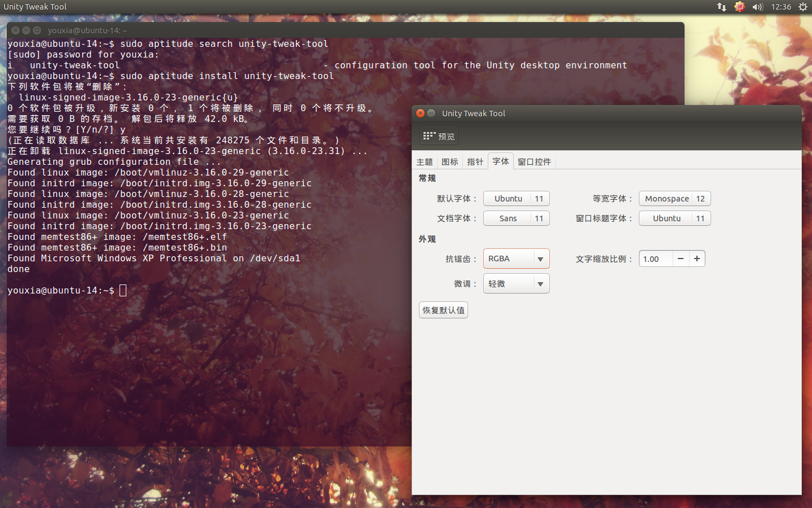Click the 常规 section heading

pos(427,178)
